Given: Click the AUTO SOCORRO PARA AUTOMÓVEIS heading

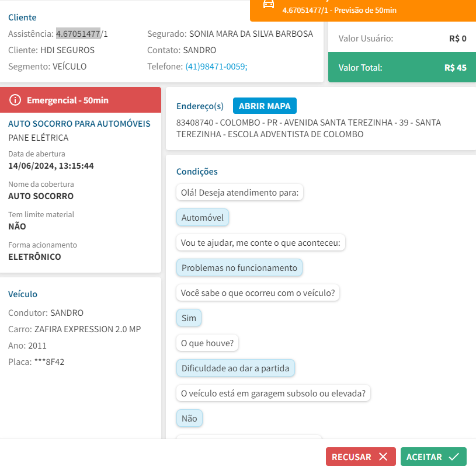Looking at the screenshot, I should [79, 124].
